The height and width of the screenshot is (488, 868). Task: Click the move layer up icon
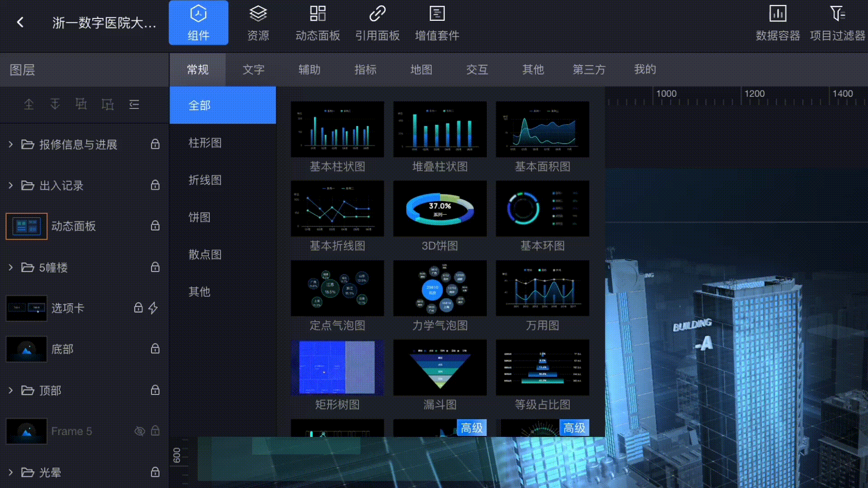(x=29, y=104)
